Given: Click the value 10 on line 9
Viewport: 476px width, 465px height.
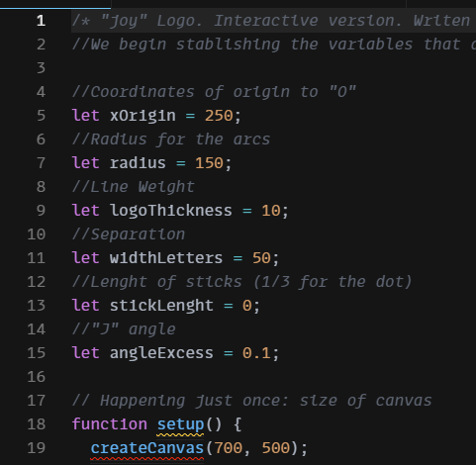Looking at the screenshot, I should (x=271, y=211).
